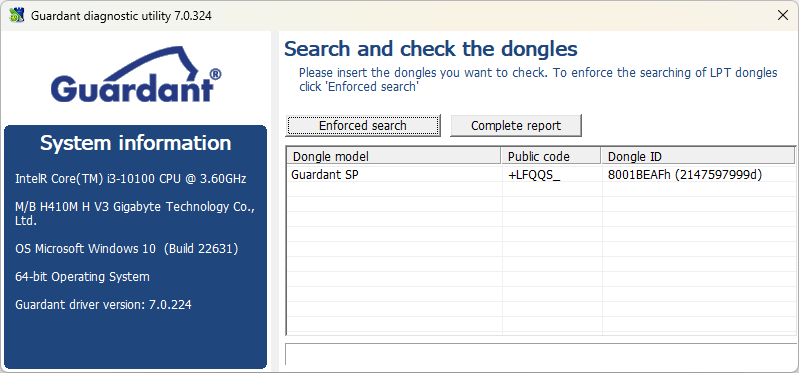This screenshot has width=799, height=373.
Task: Sort by Public code column header
Action: coord(551,156)
